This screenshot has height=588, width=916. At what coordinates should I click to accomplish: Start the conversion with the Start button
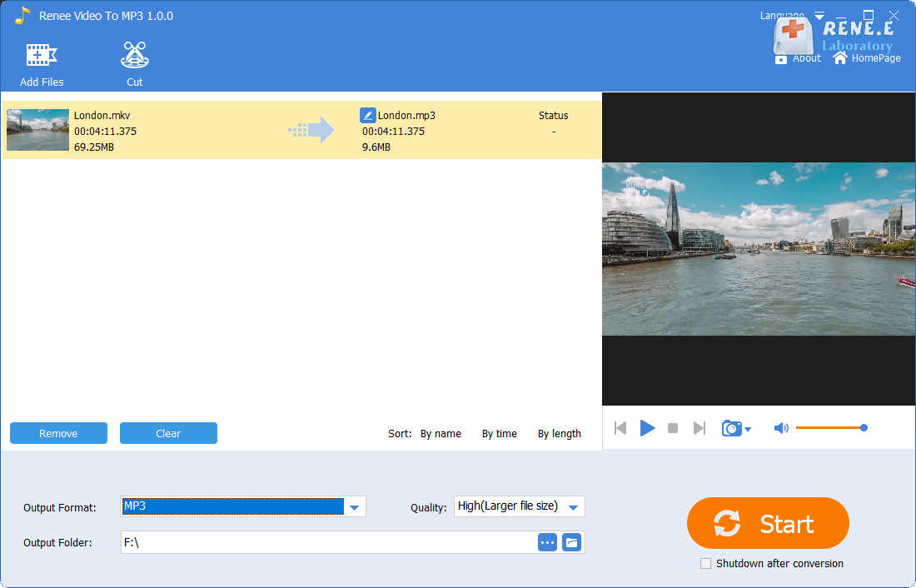pos(767,524)
